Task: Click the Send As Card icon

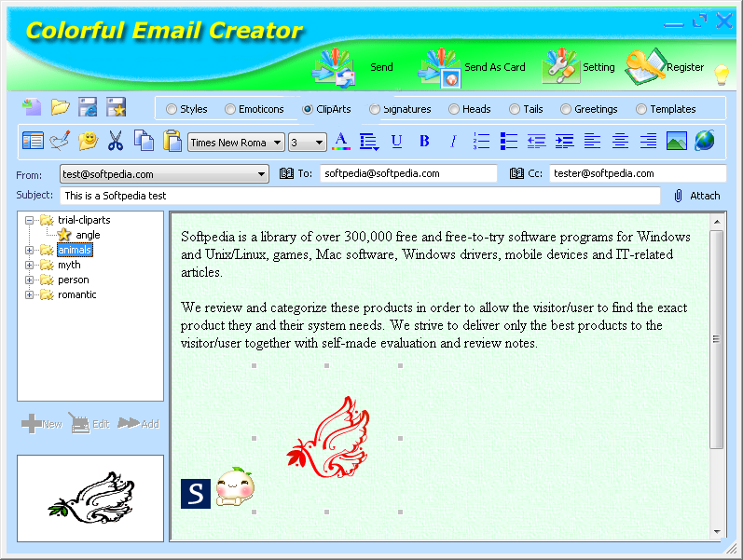Action: [x=439, y=67]
